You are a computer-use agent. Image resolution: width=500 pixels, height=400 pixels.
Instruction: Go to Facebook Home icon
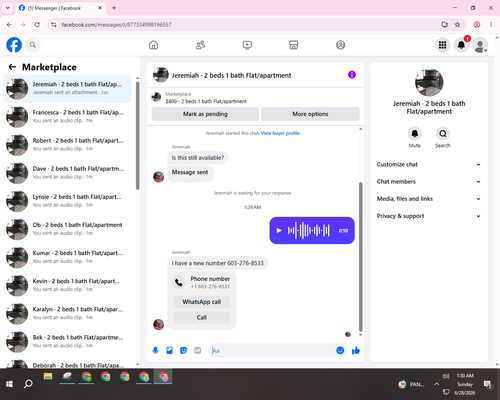coord(153,45)
